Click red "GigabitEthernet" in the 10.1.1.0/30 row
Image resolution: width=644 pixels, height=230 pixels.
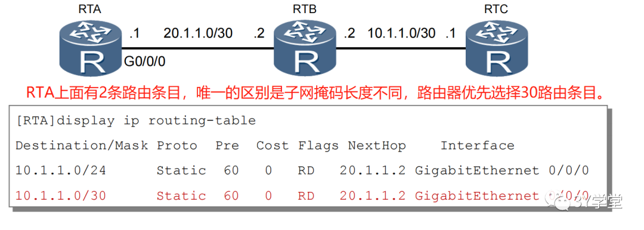[477, 196]
